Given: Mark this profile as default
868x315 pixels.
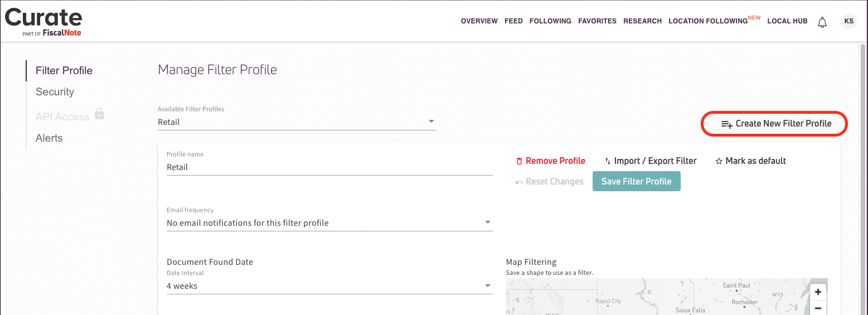Looking at the screenshot, I should pos(750,161).
